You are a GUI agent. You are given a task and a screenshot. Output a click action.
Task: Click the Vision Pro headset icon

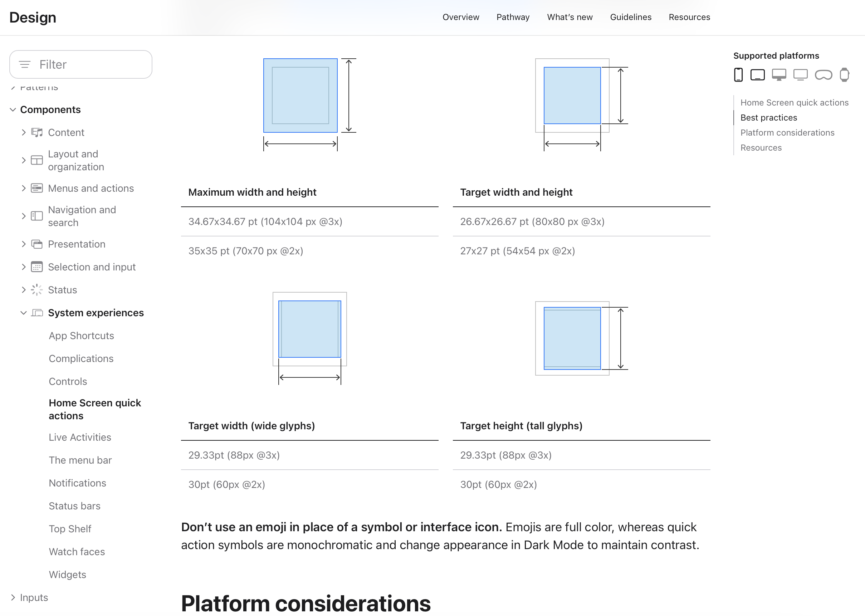point(823,75)
